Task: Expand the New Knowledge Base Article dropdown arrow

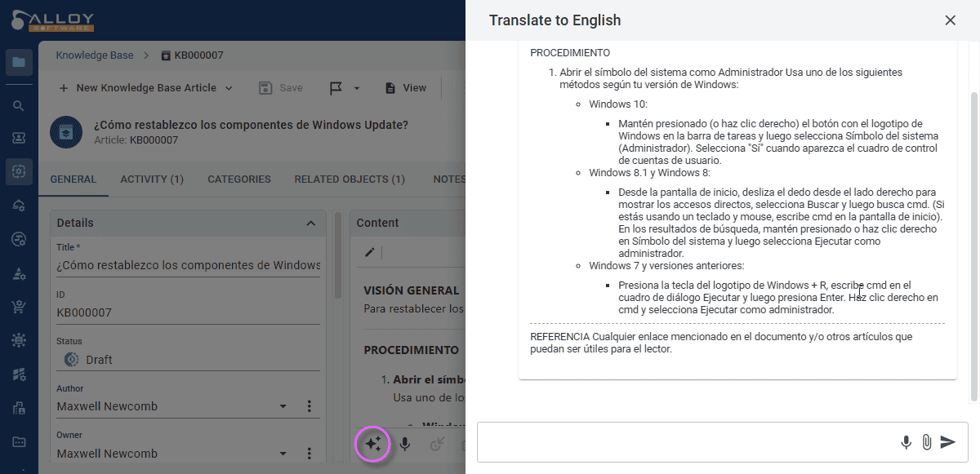Action: [229, 88]
